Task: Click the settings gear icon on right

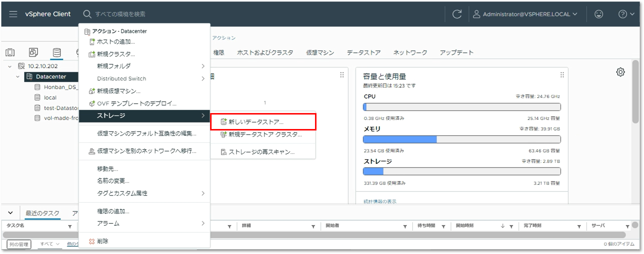Action: click(620, 72)
